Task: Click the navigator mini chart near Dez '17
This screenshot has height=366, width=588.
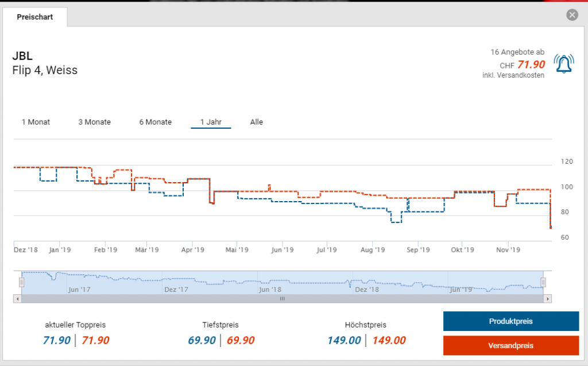Action: (x=176, y=282)
